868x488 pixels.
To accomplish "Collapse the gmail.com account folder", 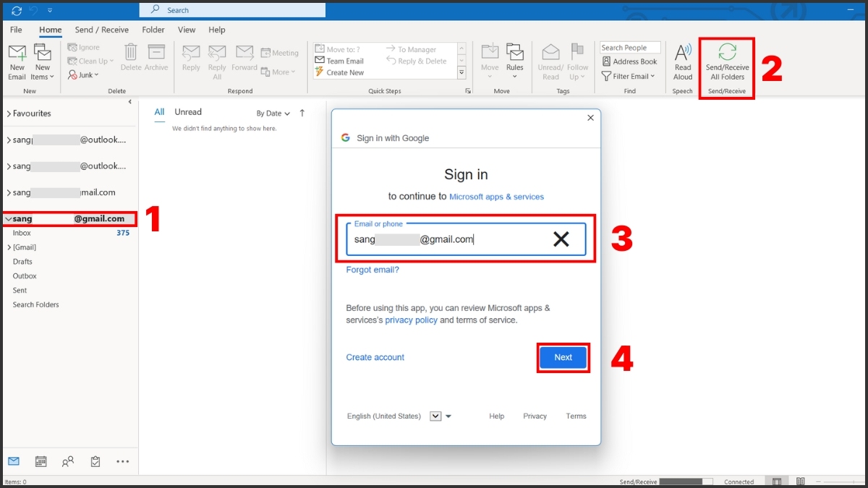I will click(x=9, y=218).
